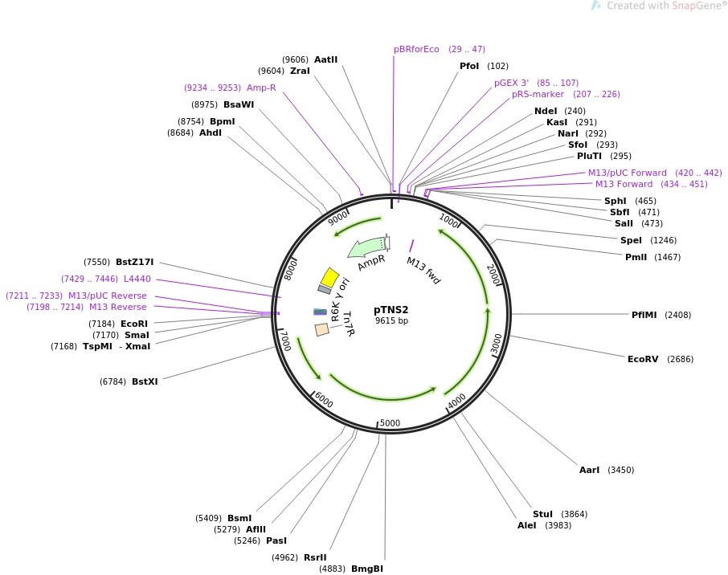This screenshot has width=728, height=575.
Task: Select the BstXI restriction site label
Action: click(145, 381)
